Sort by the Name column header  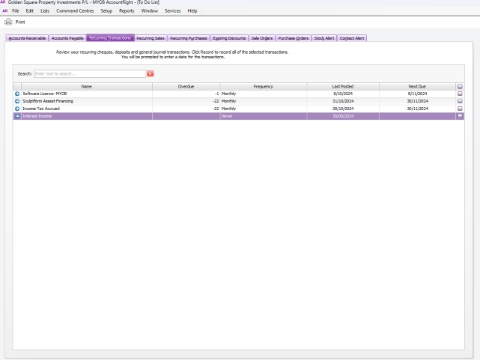pyautogui.click(x=87, y=86)
